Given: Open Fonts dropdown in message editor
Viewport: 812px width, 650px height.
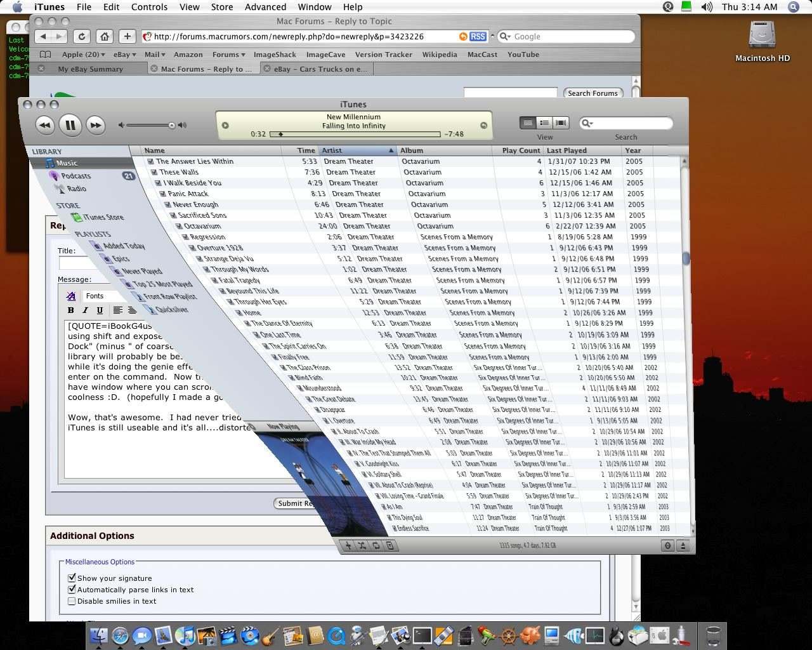Looking at the screenshot, I should tap(101, 296).
